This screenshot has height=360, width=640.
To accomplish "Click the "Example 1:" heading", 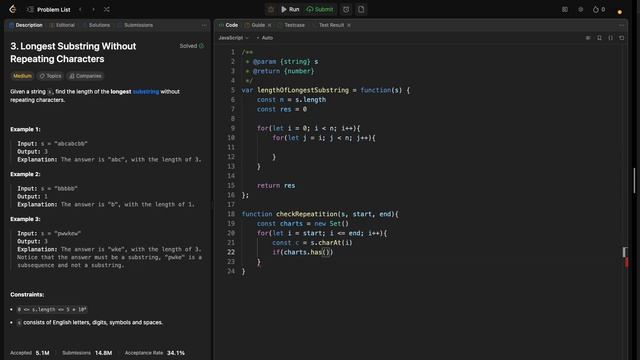I will pyautogui.click(x=25, y=129).
